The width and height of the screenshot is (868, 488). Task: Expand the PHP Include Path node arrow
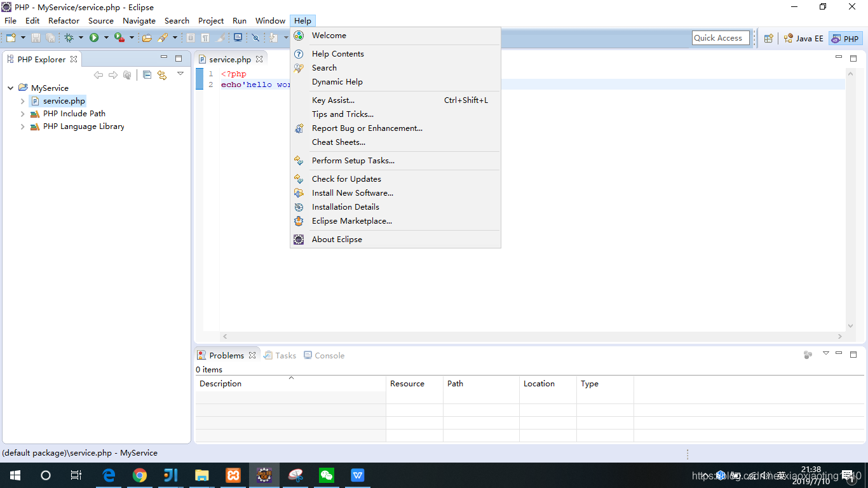click(22, 114)
